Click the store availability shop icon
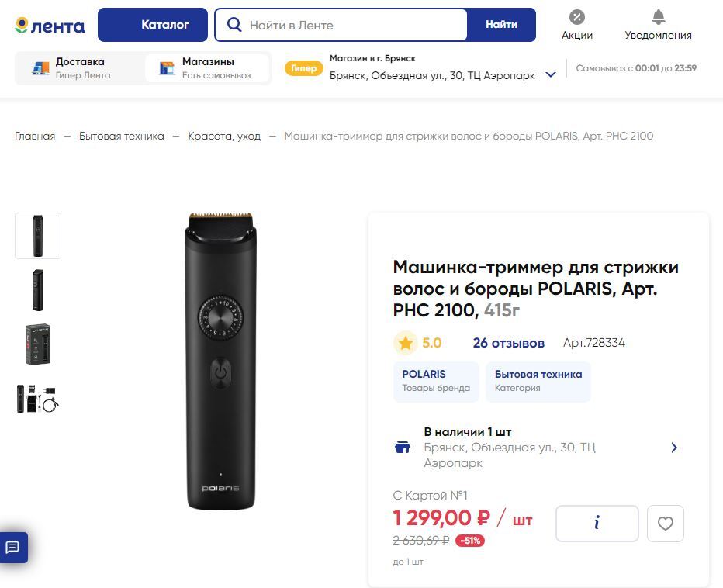 point(403,448)
